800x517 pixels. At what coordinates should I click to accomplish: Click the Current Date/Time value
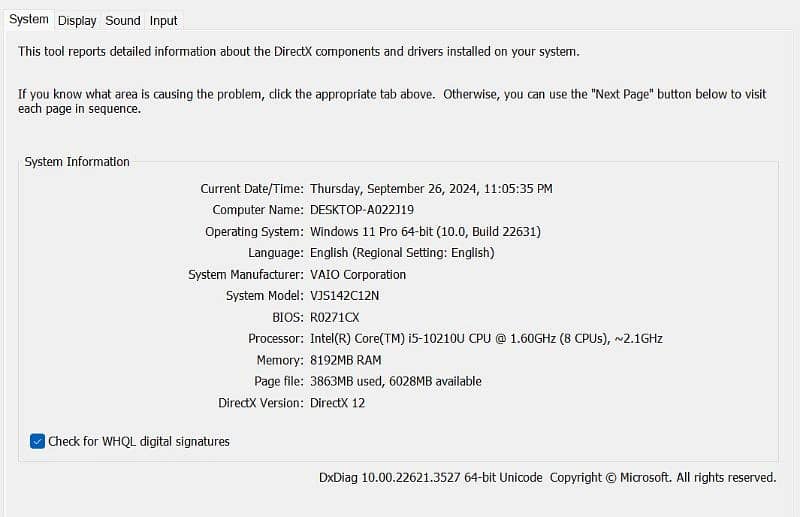(x=431, y=188)
